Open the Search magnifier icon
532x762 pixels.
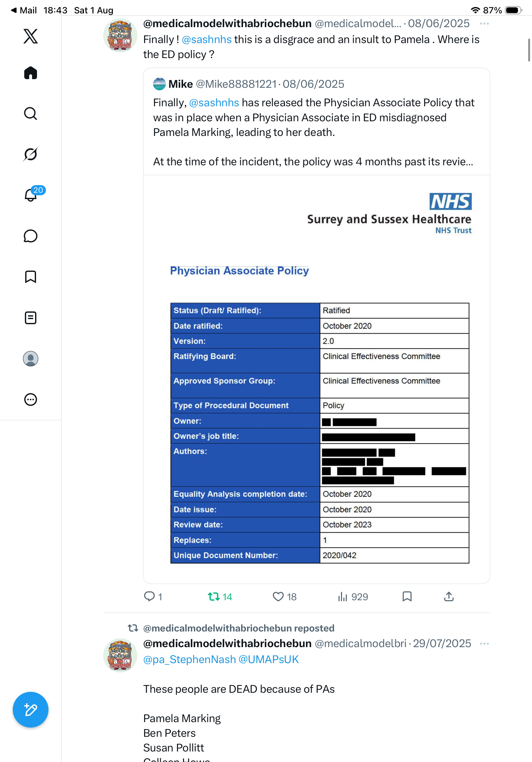point(31,114)
